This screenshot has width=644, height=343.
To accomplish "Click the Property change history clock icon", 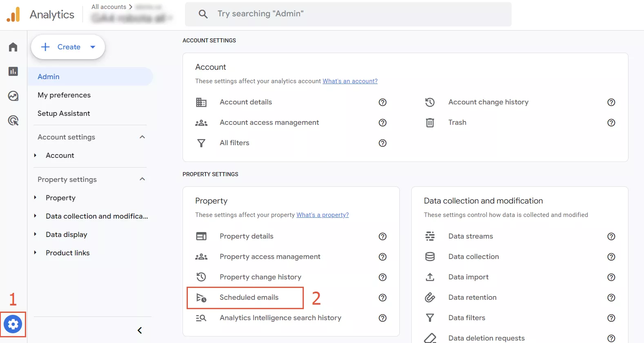I will pyautogui.click(x=201, y=277).
